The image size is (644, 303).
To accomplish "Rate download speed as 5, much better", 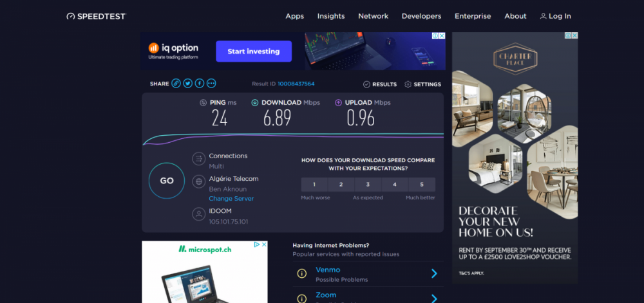I will click(422, 185).
